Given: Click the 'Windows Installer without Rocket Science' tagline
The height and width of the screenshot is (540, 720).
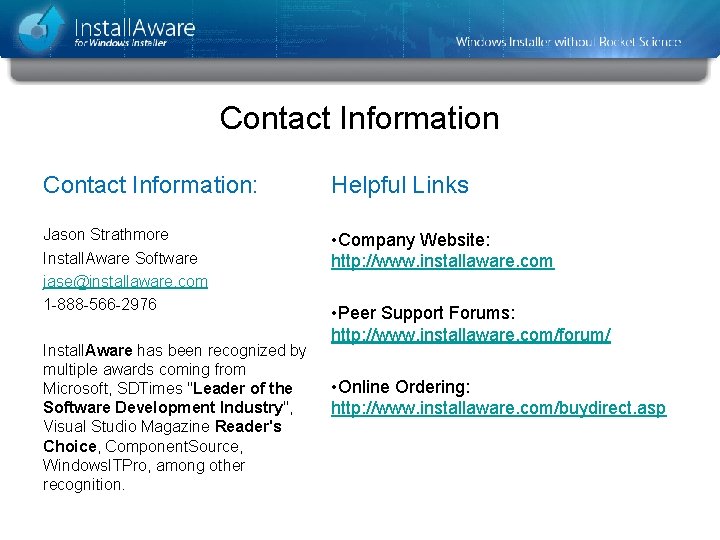Looking at the screenshot, I should click(568, 42).
